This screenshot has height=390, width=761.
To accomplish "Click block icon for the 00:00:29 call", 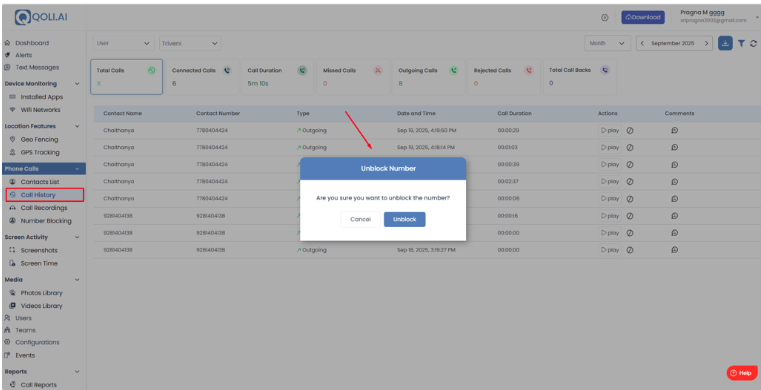I will (630, 130).
